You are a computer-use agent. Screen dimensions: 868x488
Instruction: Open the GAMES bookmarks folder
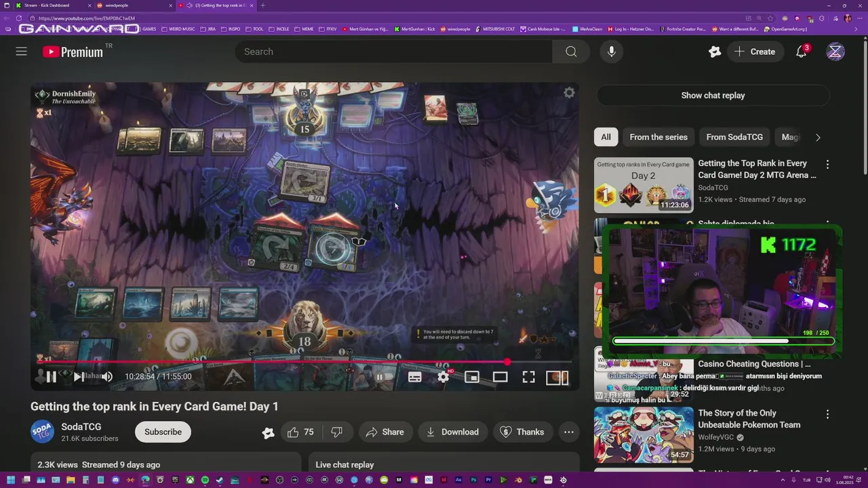coord(146,29)
